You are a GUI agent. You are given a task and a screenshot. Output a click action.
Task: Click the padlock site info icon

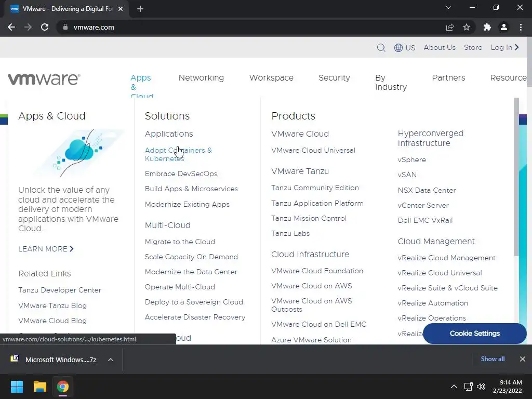pyautogui.click(x=65, y=27)
